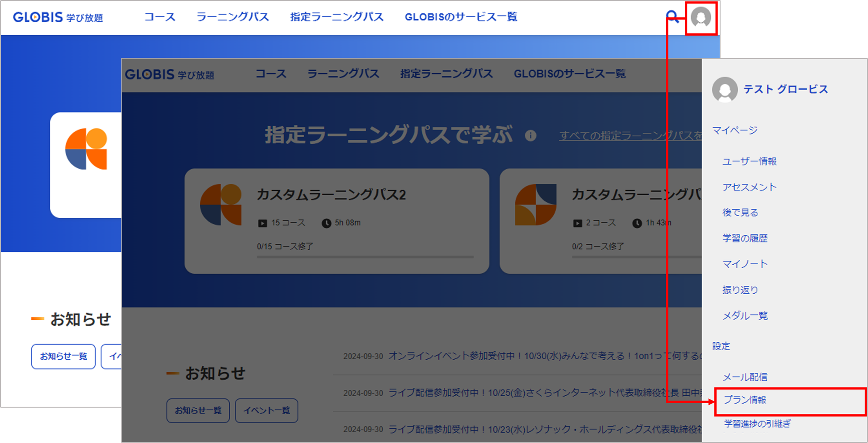
Task: Click the 15 コース count text
Action: 288,223
